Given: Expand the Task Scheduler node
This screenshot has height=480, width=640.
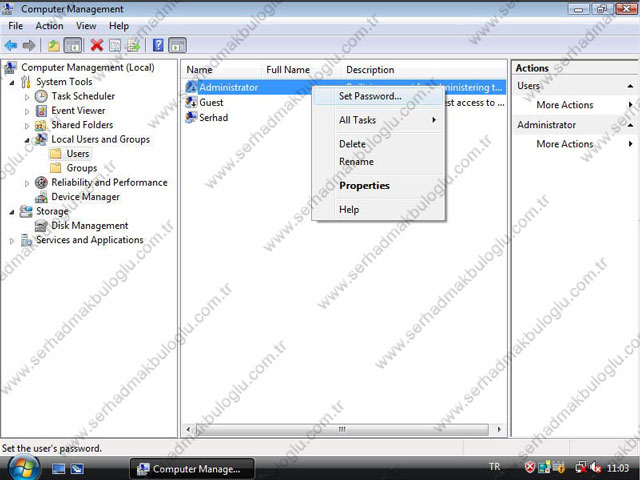Looking at the screenshot, I should click(27, 97).
